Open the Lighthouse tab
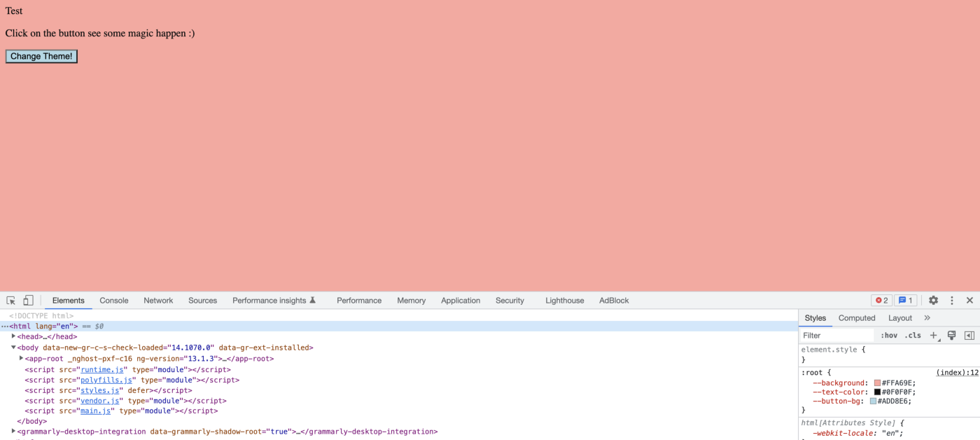This screenshot has height=440, width=980. point(564,301)
